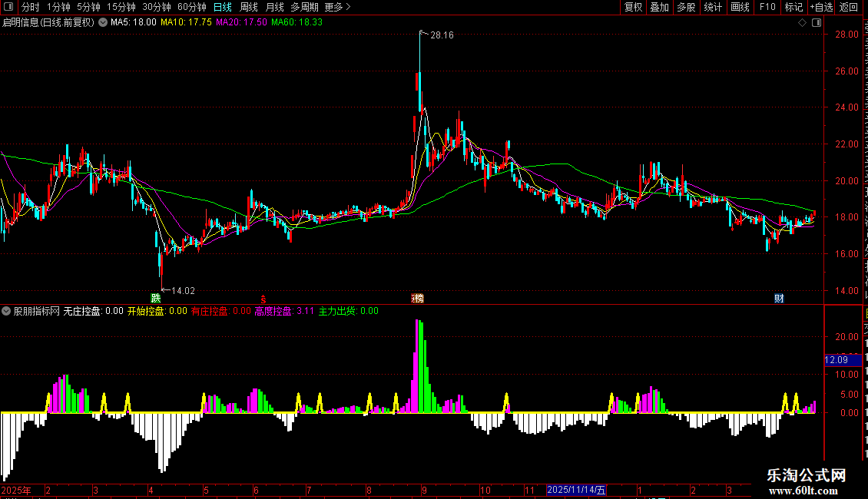This screenshot has height=499, width=868.
Task: Click the 2025/11/14/五 date marker
Action: click(576, 490)
